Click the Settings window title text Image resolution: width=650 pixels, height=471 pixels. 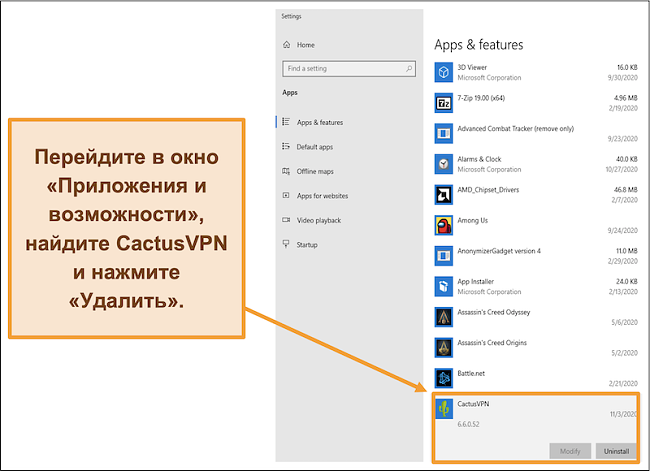pos(291,16)
